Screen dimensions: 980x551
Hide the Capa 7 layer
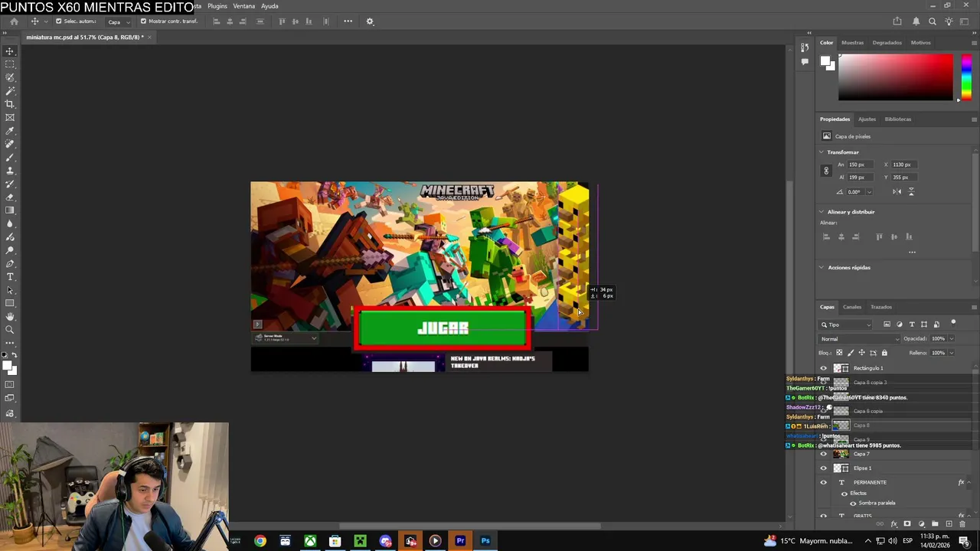pyautogui.click(x=824, y=454)
